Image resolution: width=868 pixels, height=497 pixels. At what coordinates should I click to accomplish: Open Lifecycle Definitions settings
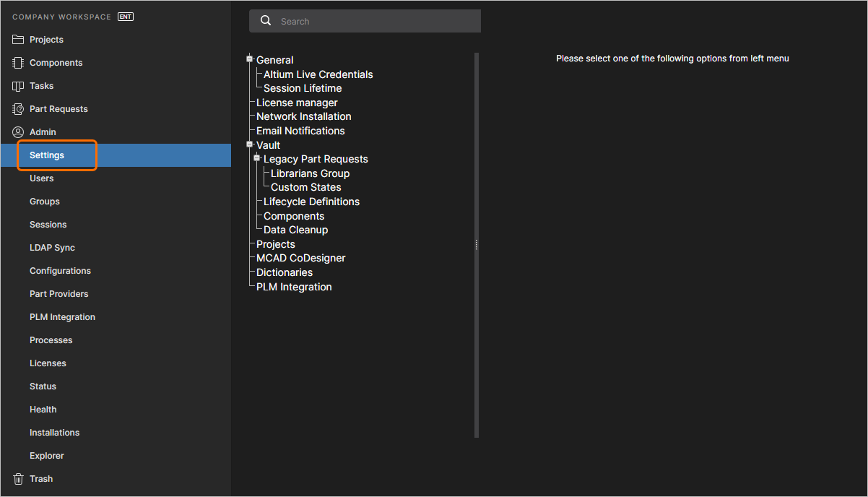coord(310,201)
